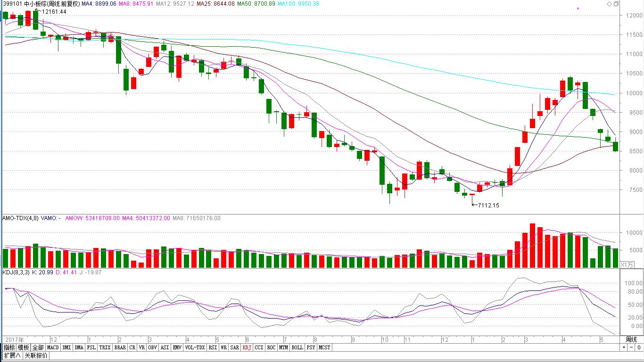Click the MA8: 9475.91 legend value
The height and width of the screenshot is (362, 644).
point(136,4)
